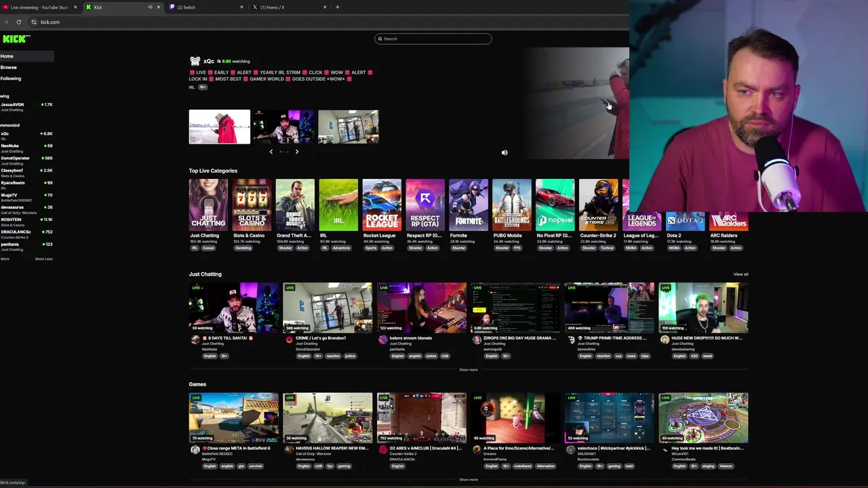Click the singing tag under Beatboxing stream
This screenshot has height=488, width=868.
tap(709, 466)
